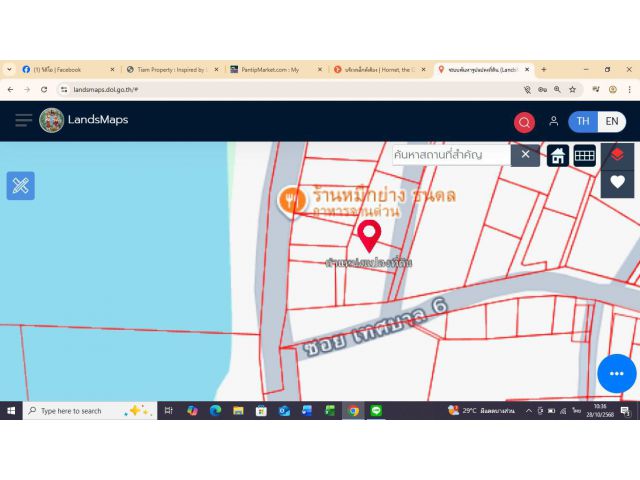
Task: Click the 29°C weather widget
Action: point(481,411)
